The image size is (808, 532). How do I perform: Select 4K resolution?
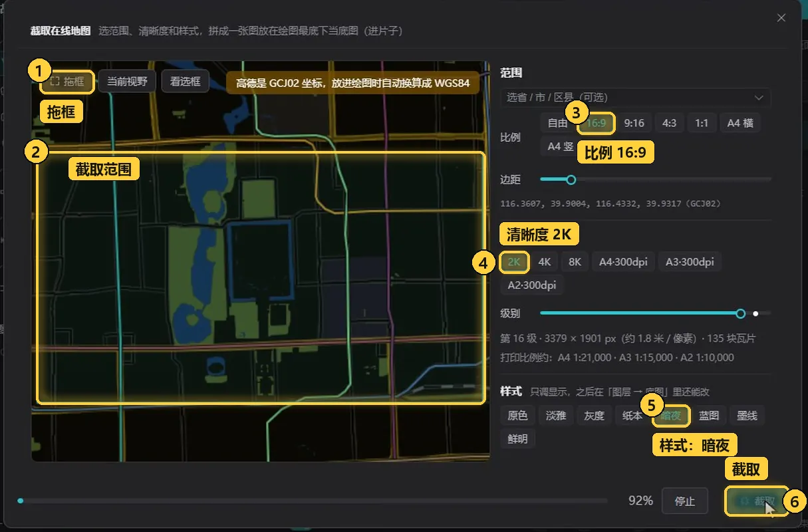tap(545, 262)
